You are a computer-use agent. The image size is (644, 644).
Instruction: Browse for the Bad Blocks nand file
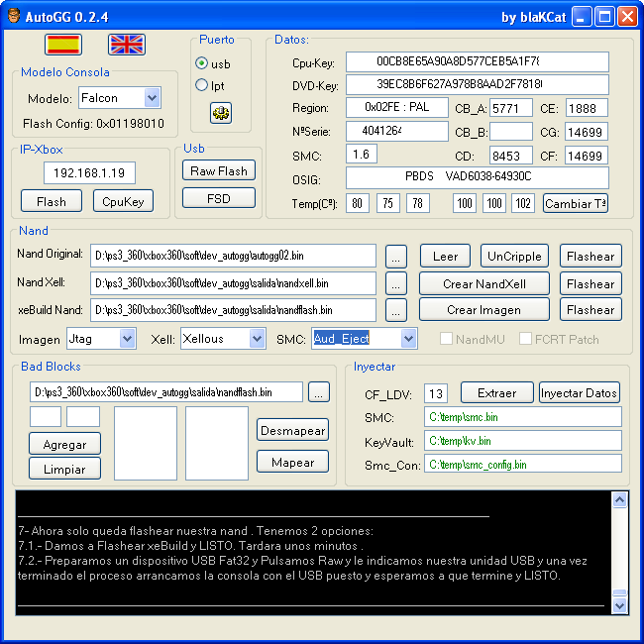pos(319,392)
